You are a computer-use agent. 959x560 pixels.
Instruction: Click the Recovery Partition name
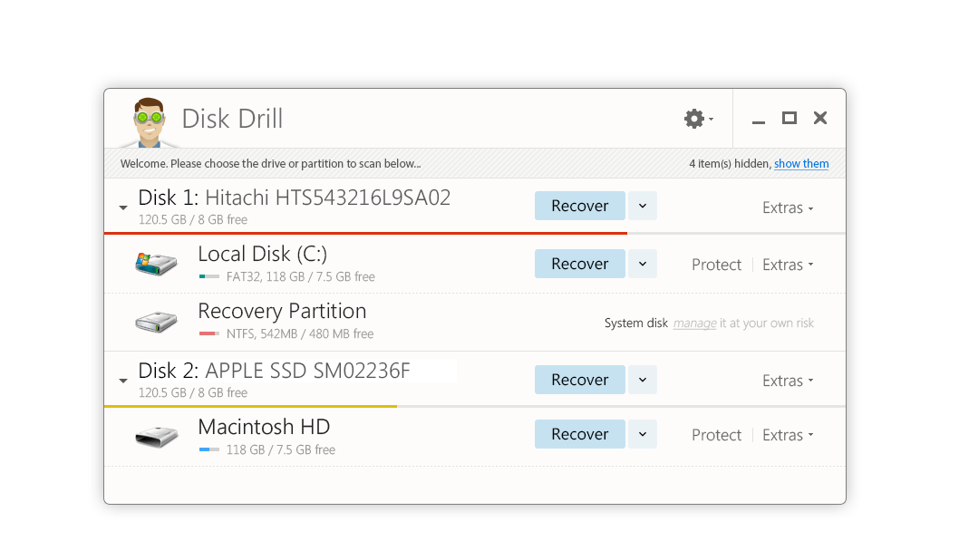282,311
